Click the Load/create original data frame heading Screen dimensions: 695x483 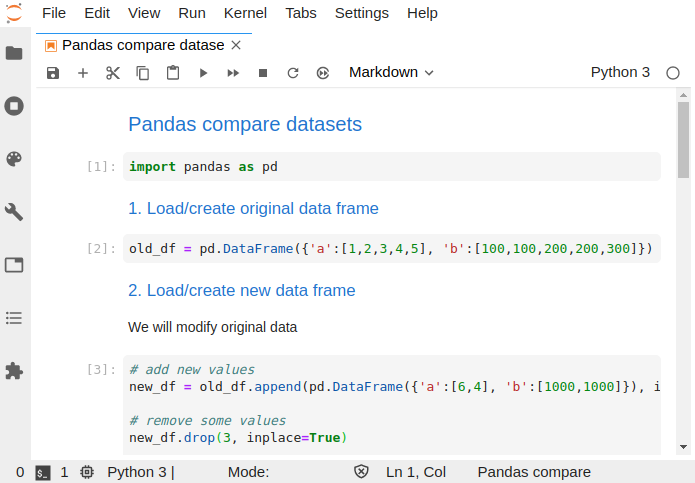(x=254, y=208)
